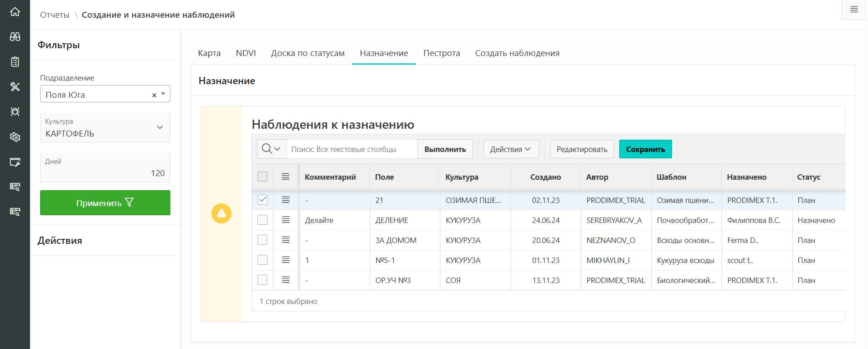Open the gear settings icon in the sidebar
This screenshot has height=349, width=868.
[x=15, y=137]
